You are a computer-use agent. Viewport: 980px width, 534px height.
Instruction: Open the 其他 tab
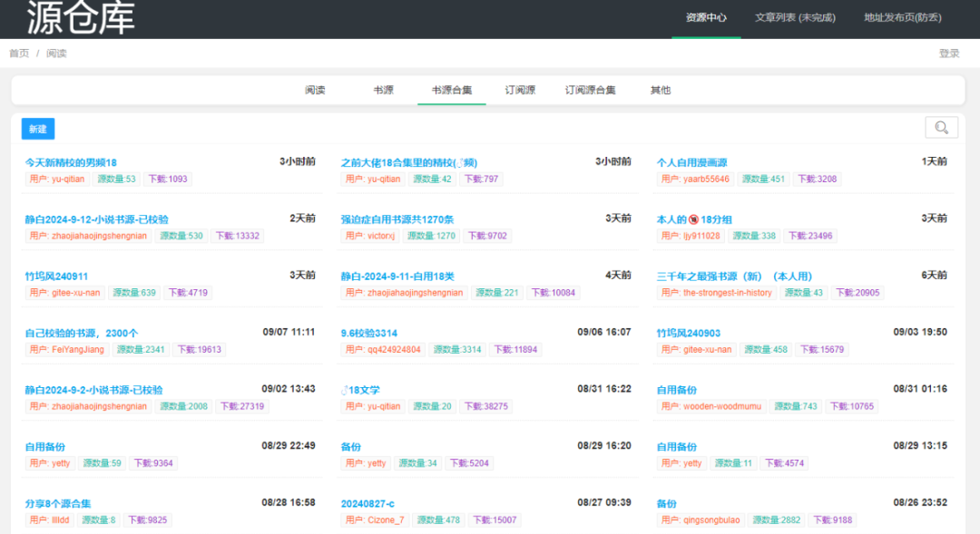(x=660, y=90)
